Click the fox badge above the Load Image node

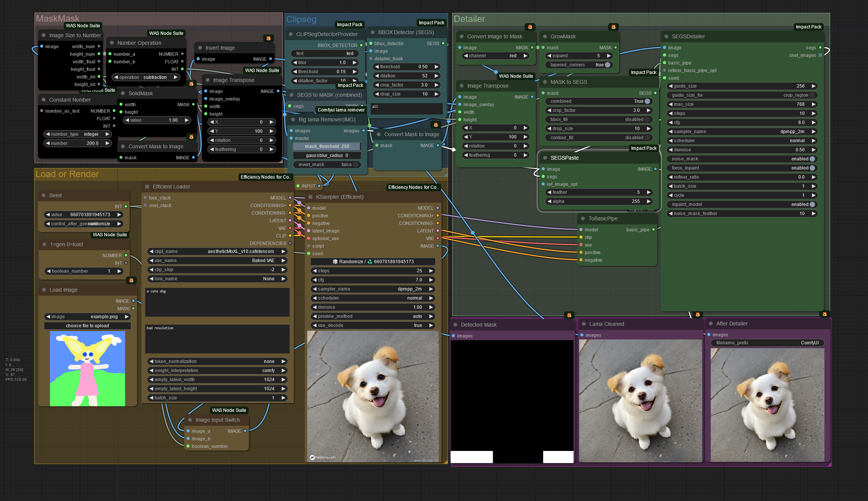131,280
